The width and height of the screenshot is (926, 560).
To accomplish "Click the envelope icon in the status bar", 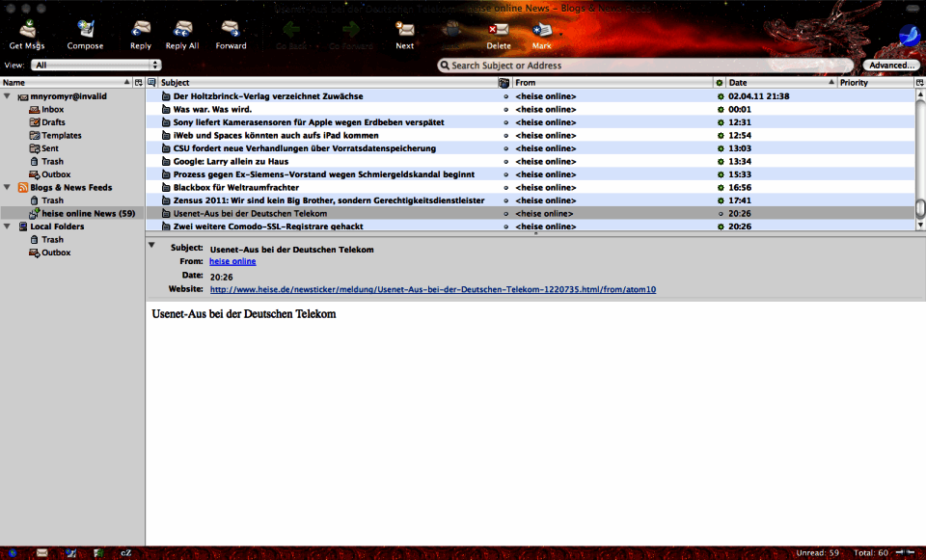I will (x=41, y=552).
